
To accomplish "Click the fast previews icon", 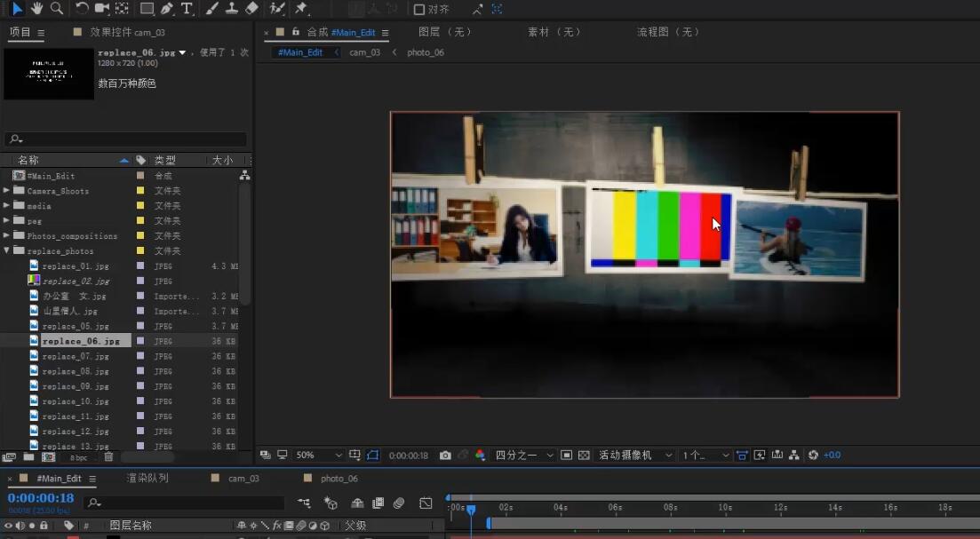I will (x=760, y=456).
